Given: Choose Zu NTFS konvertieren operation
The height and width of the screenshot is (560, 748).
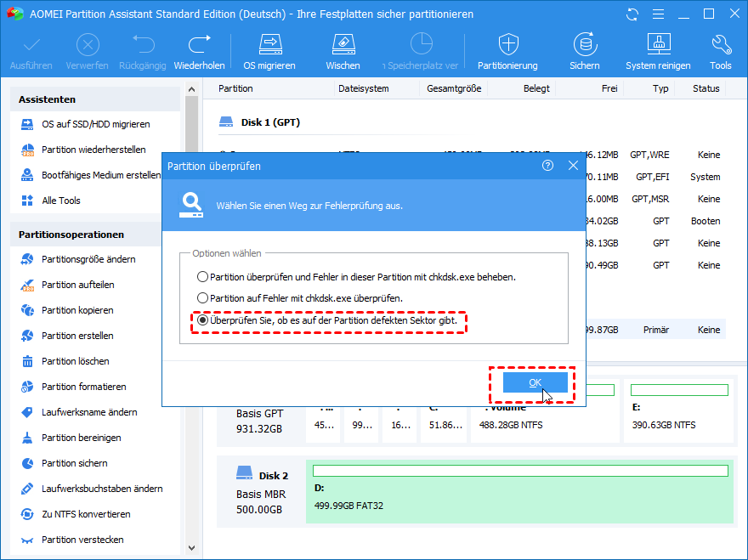Looking at the screenshot, I should [x=76, y=514].
